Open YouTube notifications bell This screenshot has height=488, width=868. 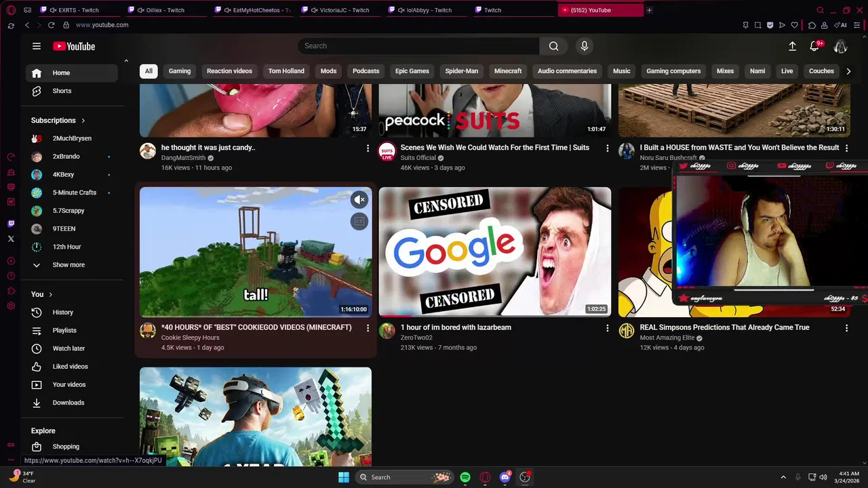click(814, 46)
